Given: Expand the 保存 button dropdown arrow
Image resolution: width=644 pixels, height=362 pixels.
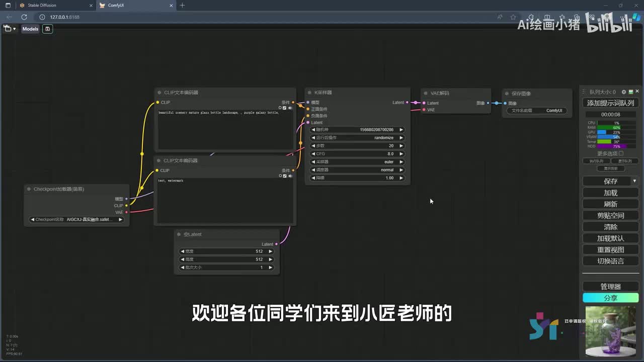Looking at the screenshot, I should (x=634, y=181).
